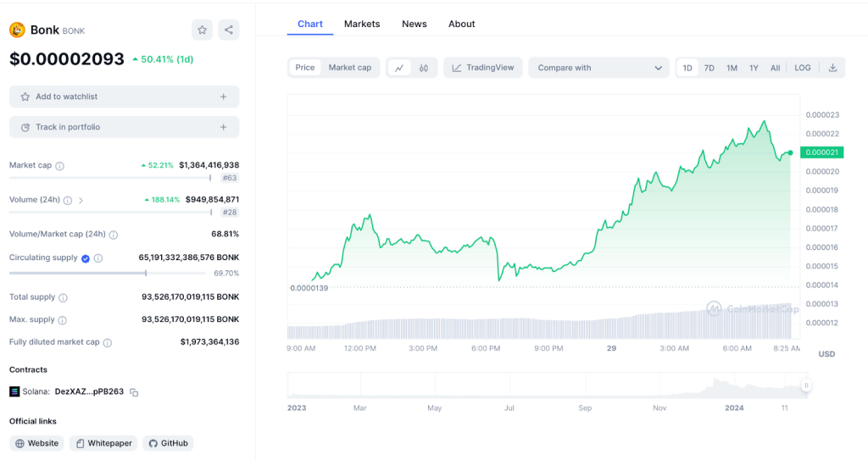The height and width of the screenshot is (460, 868).
Task: Click plus icon on Track in portfolio
Action: pos(223,127)
